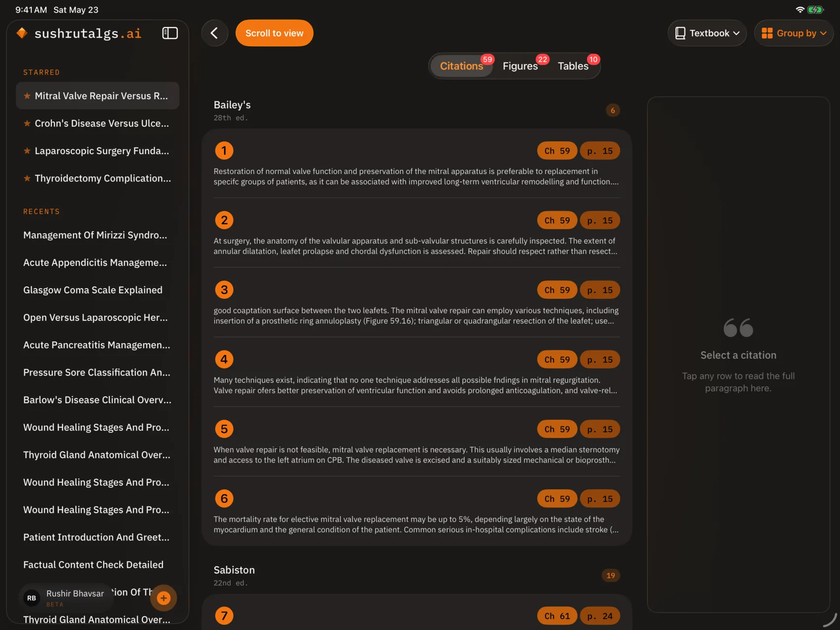840x630 pixels.
Task: Toggle the sidebar panel icon
Action: [170, 33]
